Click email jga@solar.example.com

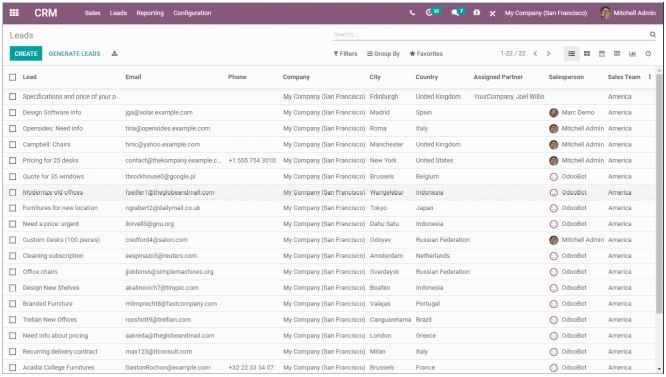tap(159, 113)
